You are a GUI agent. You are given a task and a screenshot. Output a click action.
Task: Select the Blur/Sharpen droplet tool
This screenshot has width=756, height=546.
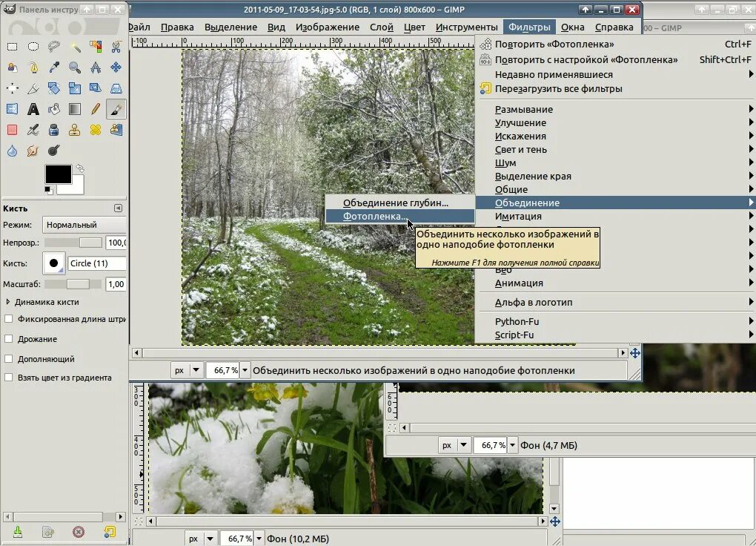pyautogui.click(x=12, y=151)
